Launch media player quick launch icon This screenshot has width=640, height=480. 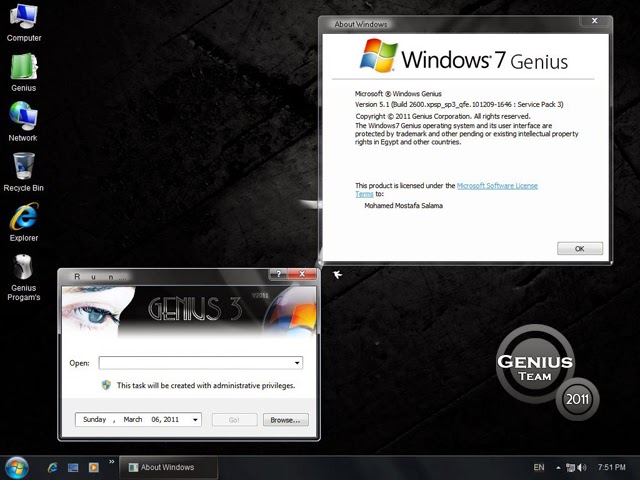93,467
